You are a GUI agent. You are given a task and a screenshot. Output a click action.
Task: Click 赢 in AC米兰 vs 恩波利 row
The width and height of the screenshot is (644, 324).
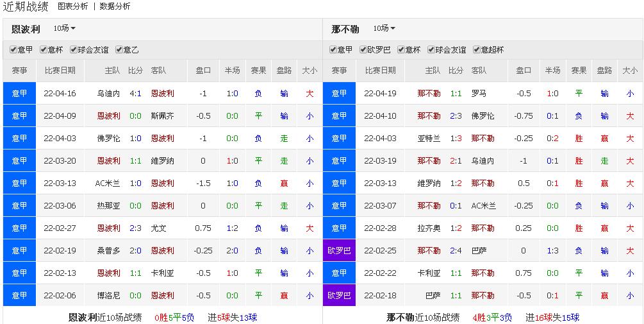point(285,183)
